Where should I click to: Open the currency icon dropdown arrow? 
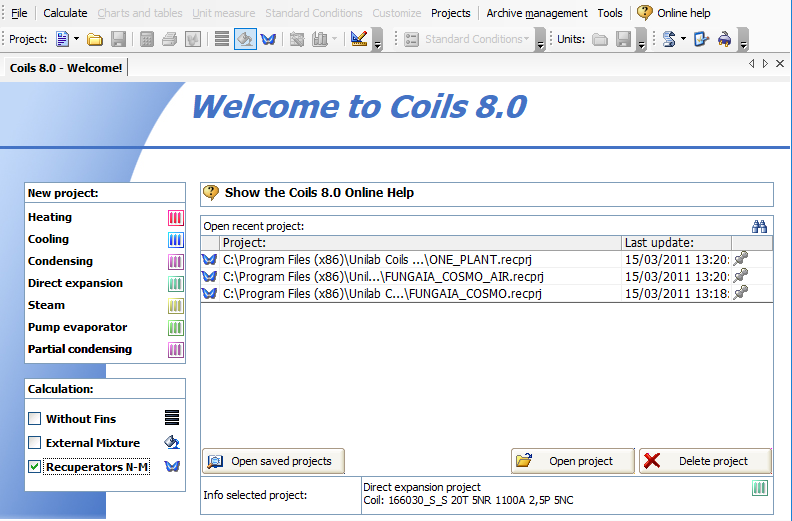tap(683, 39)
